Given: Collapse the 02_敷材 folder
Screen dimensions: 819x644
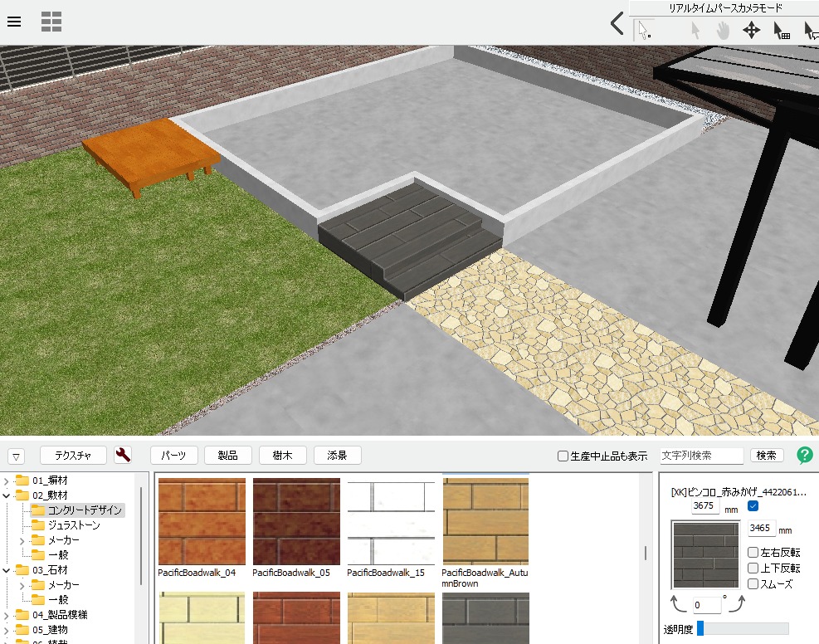Looking at the screenshot, I should pos(7,495).
